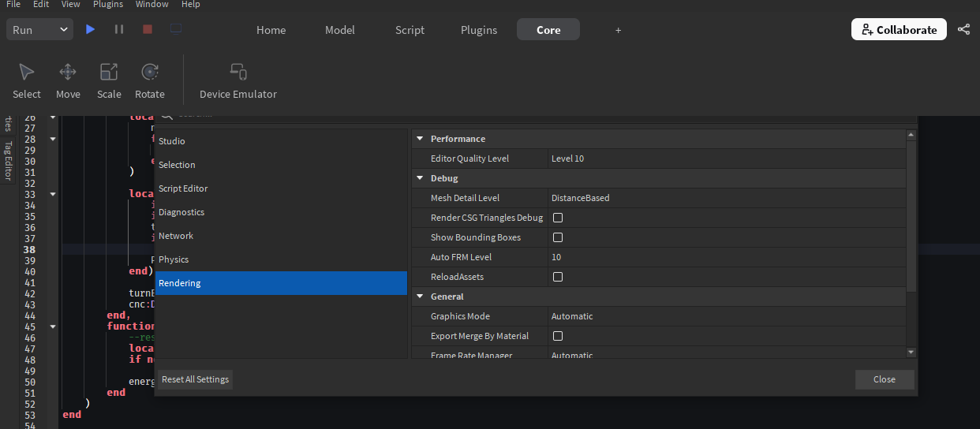
Task: Toggle Show Bounding Boxes checkbox
Action: click(x=558, y=237)
